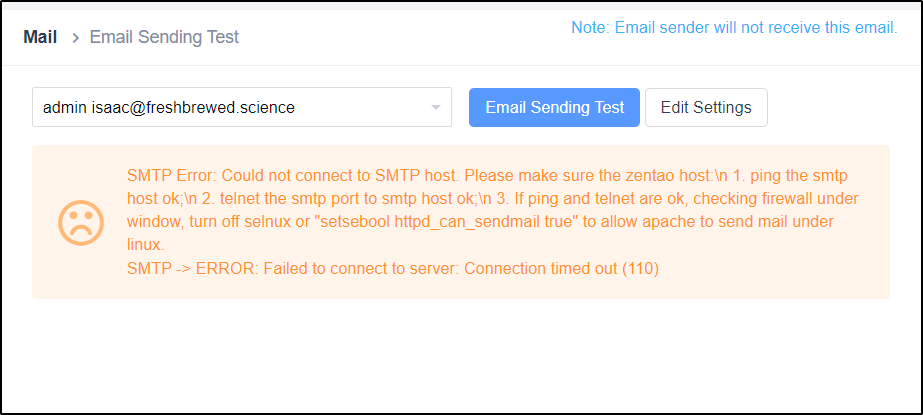This screenshot has height=415, width=923.
Task: Click the Connection timed out (110) line
Action: coord(393,268)
